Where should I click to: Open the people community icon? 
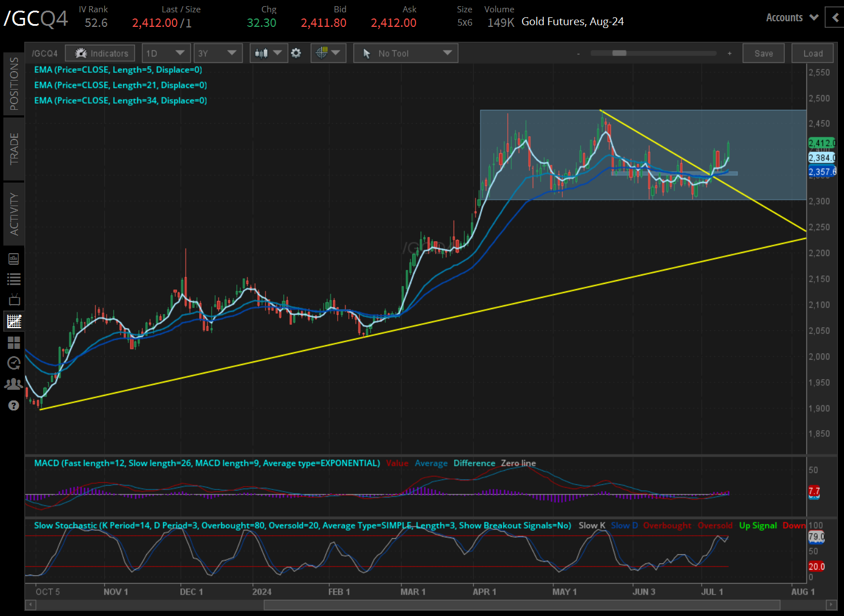[13, 384]
